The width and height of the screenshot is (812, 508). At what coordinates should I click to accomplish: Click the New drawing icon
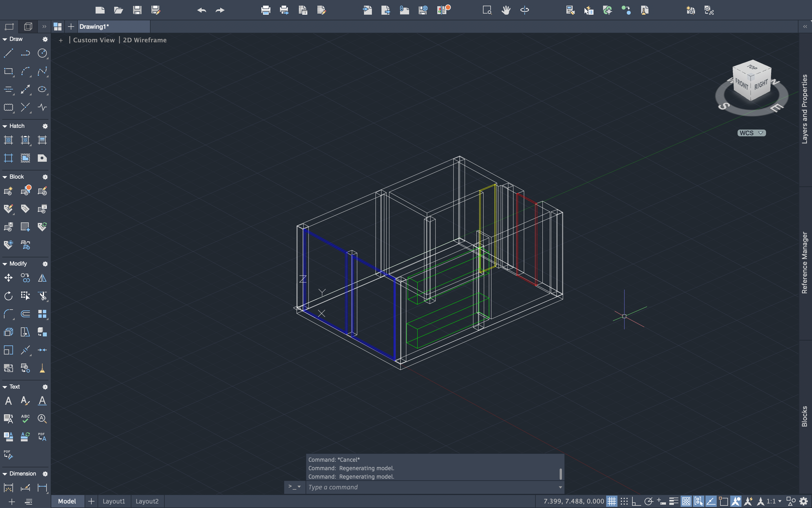click(100, 10)
